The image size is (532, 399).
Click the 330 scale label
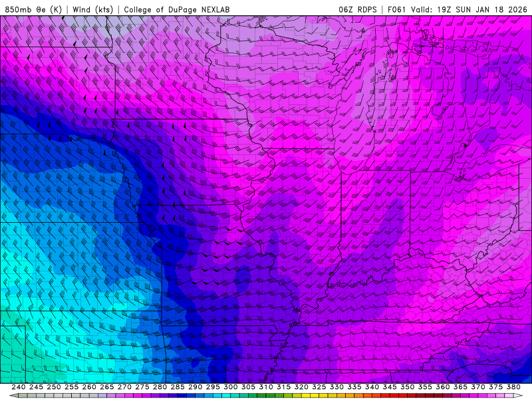[336, 387]
